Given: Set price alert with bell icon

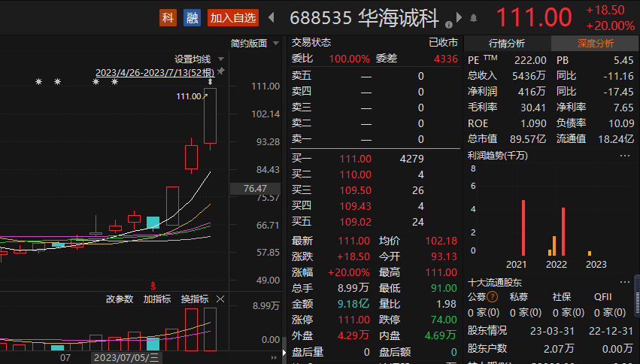Looking at the screenshot, I should [x=474, y=18].
